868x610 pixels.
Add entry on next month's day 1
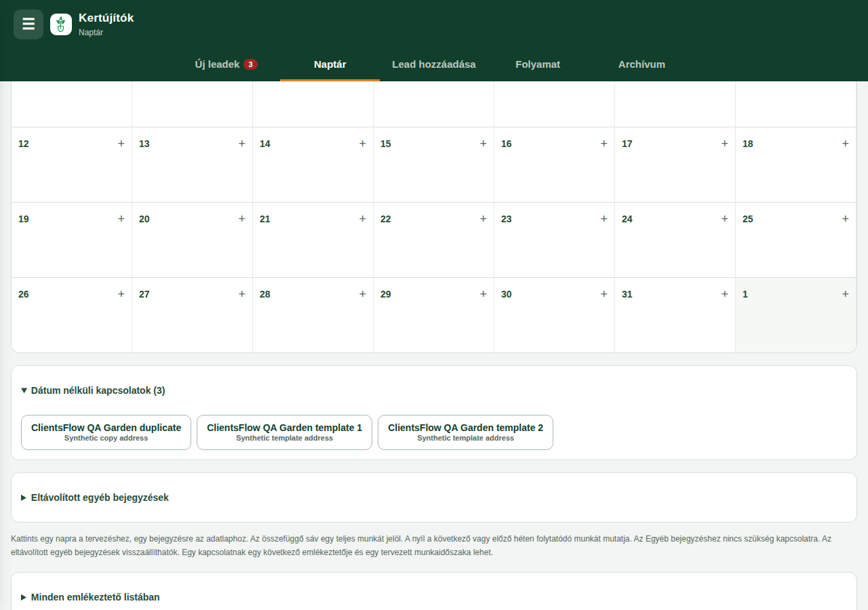point(846,294)
